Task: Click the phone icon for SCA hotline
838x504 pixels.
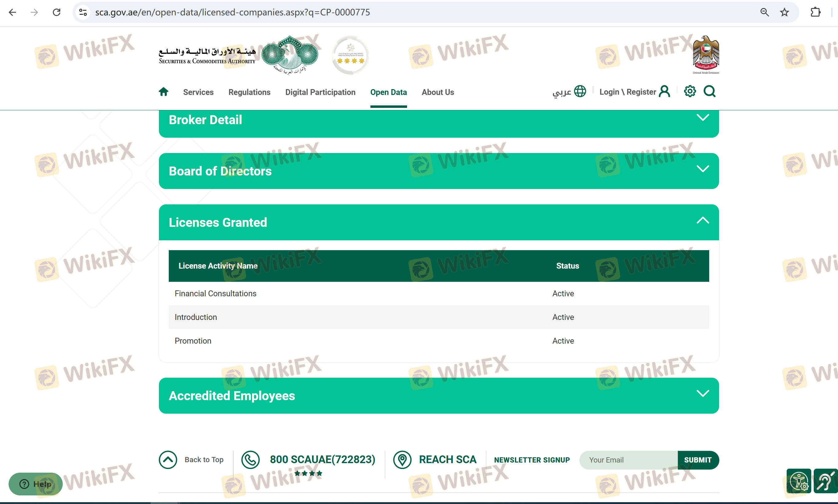Action: click(x=250, y=460)
